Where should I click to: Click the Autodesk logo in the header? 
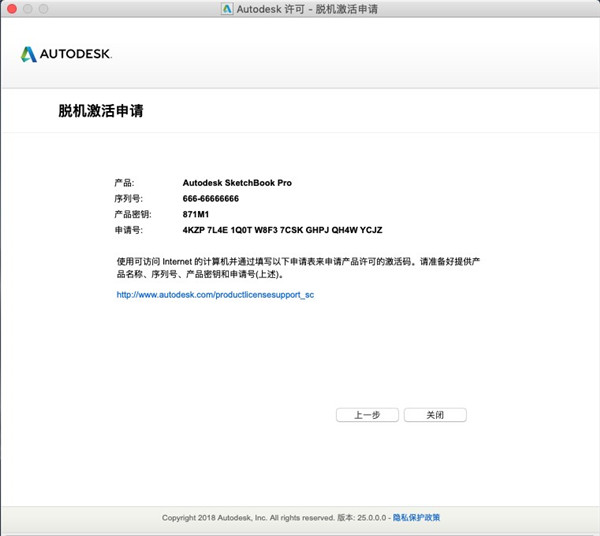click(66, 54)
